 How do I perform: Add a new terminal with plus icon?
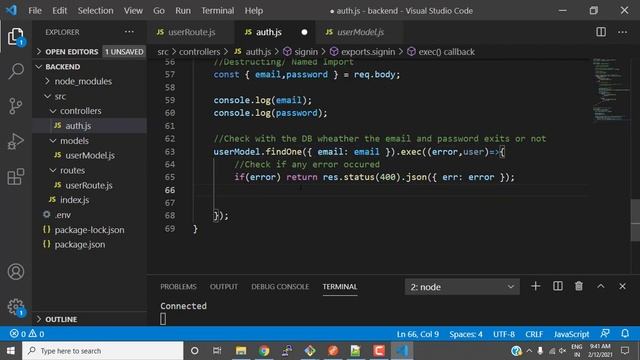point(536,287)
